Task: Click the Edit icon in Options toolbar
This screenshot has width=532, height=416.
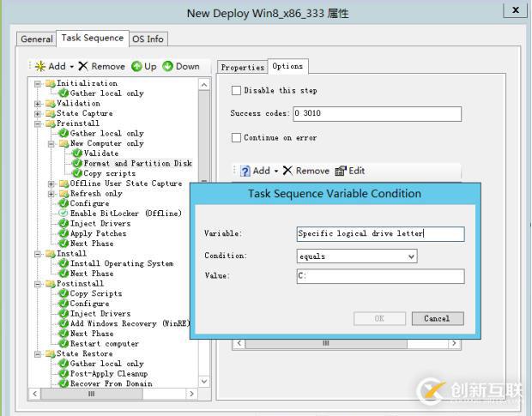Action: [x=341, y=171]
